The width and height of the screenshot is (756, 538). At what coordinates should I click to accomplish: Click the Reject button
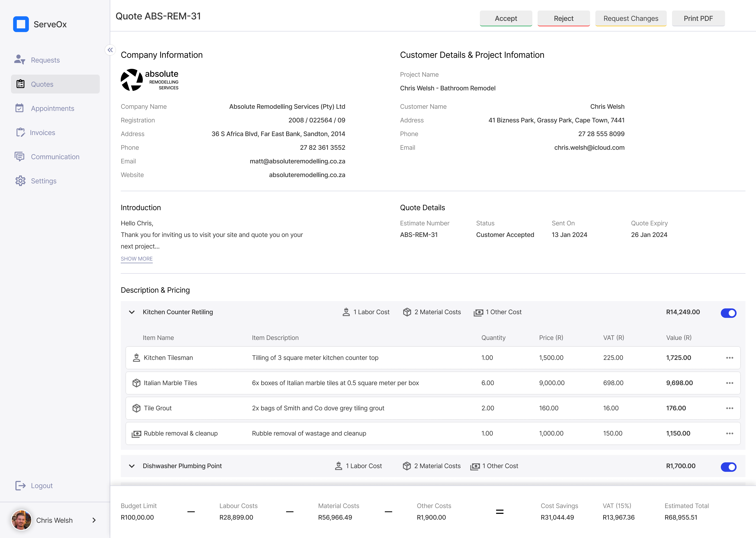pos(563,19)
